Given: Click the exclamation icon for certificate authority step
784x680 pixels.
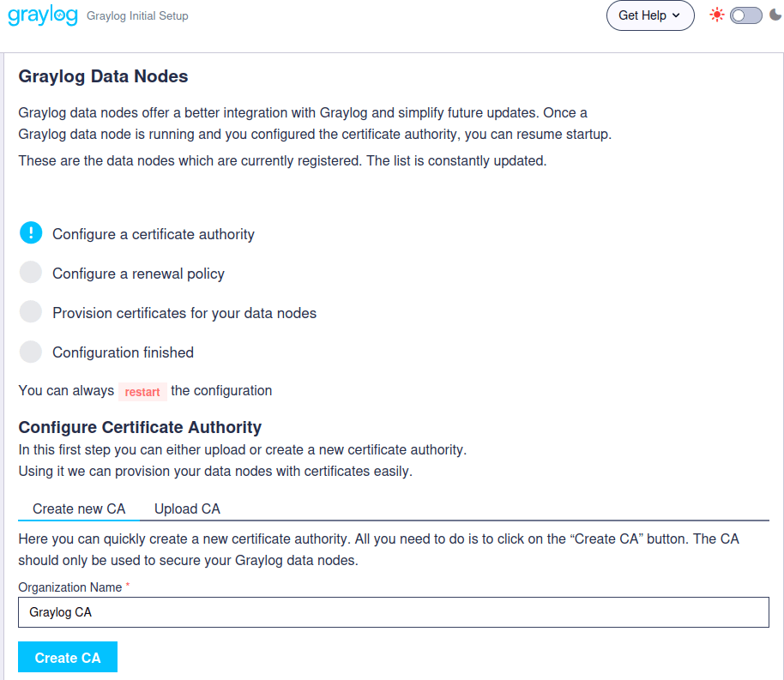Looking at the screenshot, I should pyautogui.click(x=30, y=232).
